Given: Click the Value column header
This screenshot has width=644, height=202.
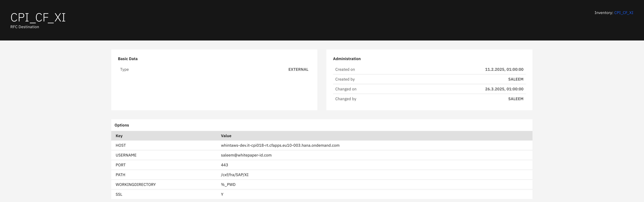Looking at the screenshot, I should (x=226, y=136).
